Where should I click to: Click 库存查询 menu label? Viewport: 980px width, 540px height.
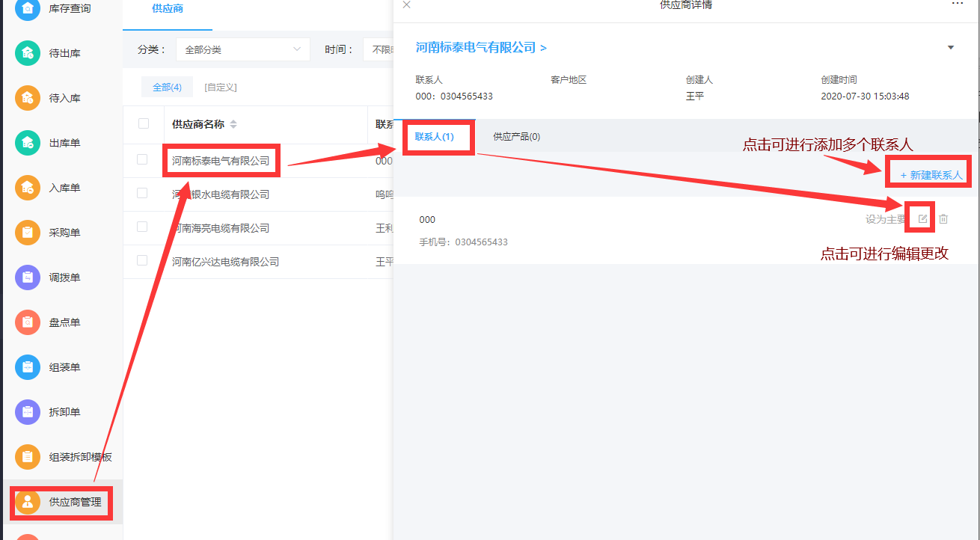(x=70, y=9)
